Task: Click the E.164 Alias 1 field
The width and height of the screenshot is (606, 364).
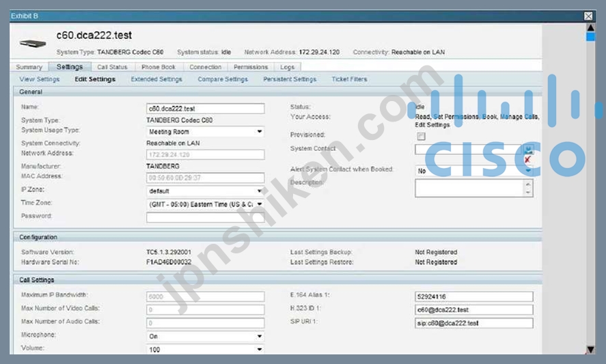Action: [x=474, y=296]
